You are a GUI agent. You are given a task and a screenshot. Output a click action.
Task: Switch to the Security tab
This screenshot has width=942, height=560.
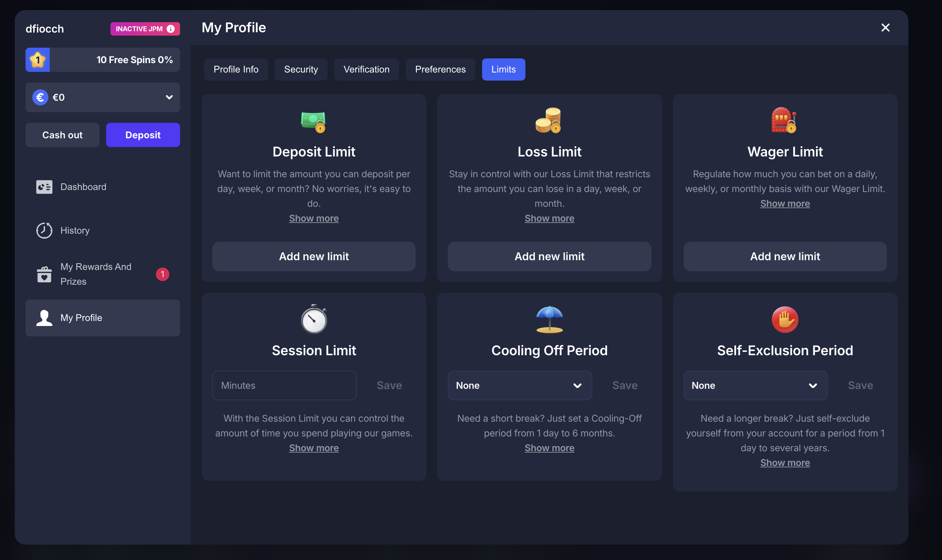point(301,69)
